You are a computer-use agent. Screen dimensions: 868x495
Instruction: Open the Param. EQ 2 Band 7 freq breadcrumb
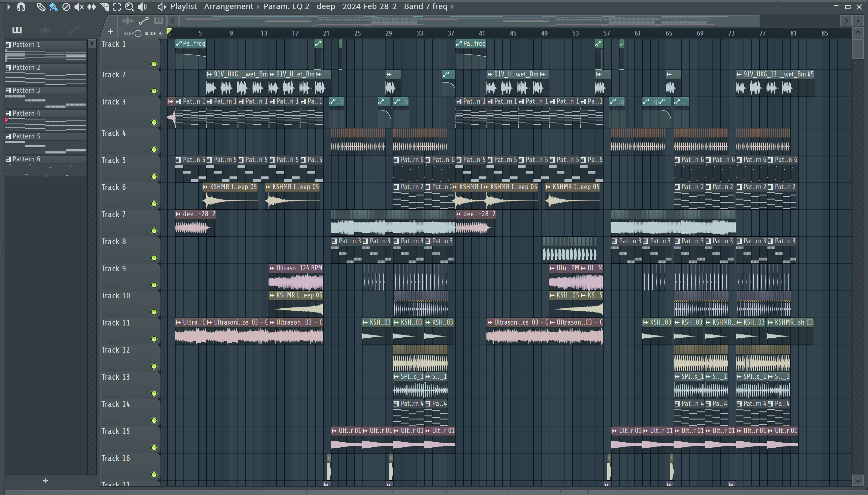355,6
